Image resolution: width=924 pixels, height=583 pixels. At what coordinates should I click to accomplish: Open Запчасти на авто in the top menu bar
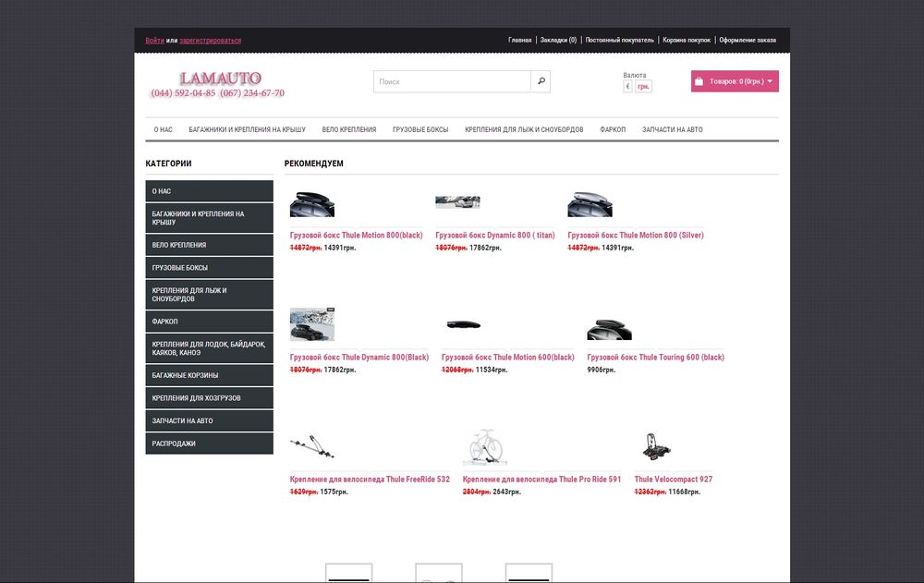pyautogui.click(x=673, y=129)
